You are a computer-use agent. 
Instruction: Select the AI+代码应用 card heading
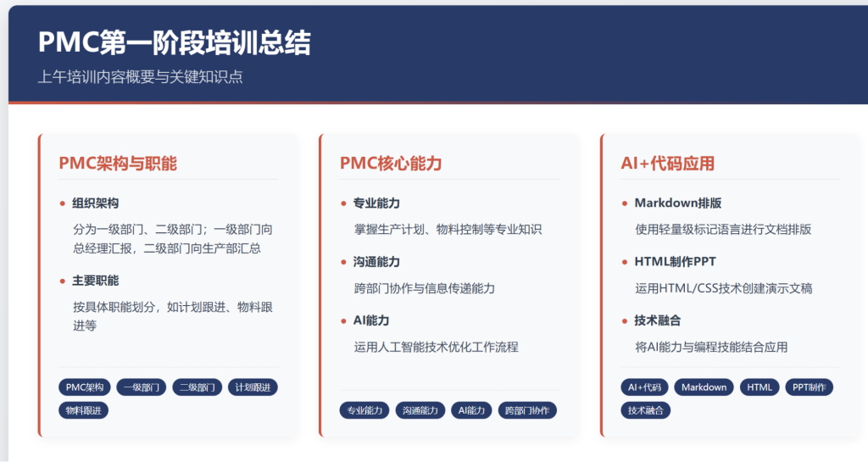pyautogui.click(x=668, y=164)
